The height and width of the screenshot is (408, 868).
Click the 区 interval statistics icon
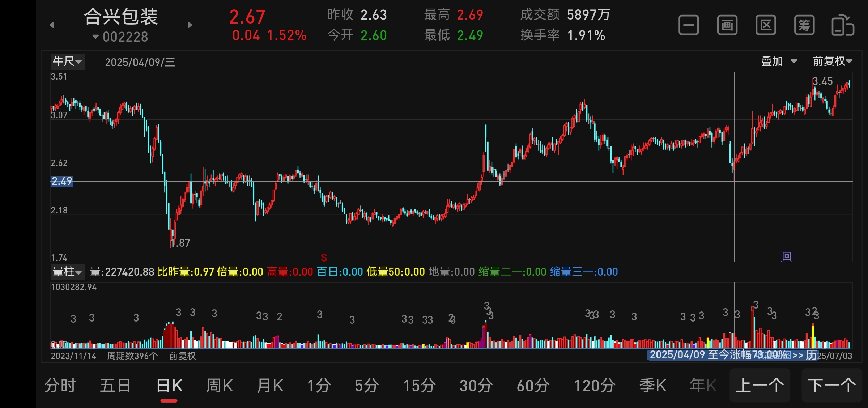766,25
